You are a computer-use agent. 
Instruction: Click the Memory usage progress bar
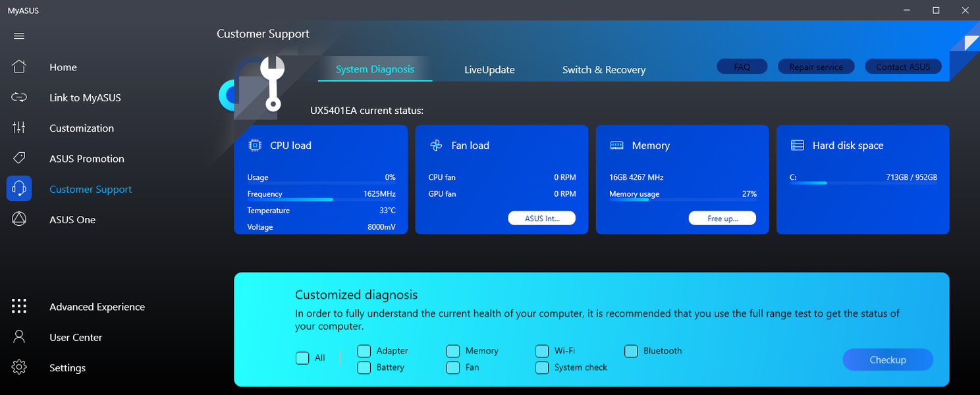pyautogui.click(x=683, y=199)
